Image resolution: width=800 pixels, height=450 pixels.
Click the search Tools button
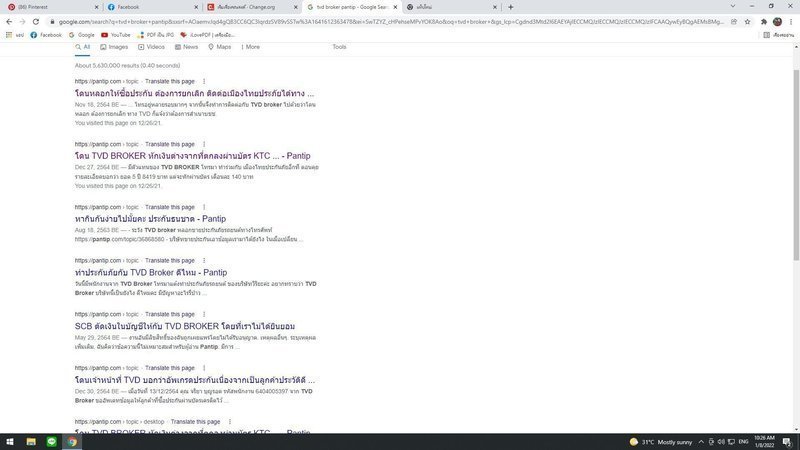tap(339, 47)
